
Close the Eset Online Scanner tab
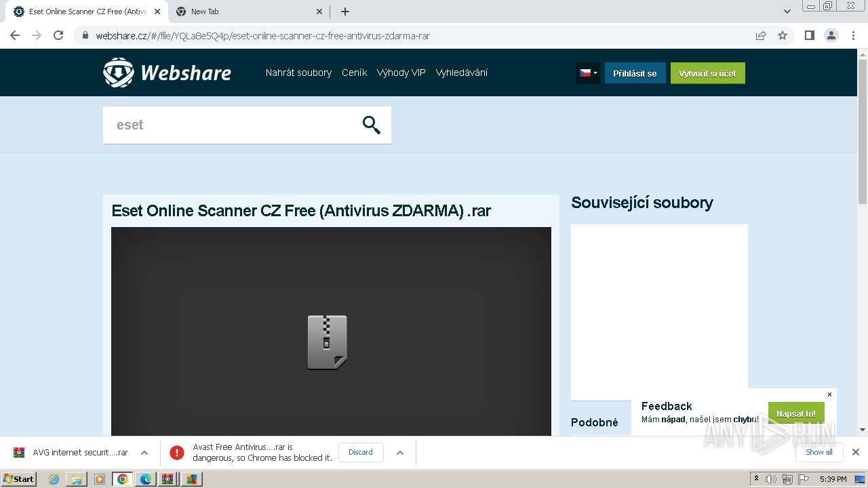coord(157,12)
